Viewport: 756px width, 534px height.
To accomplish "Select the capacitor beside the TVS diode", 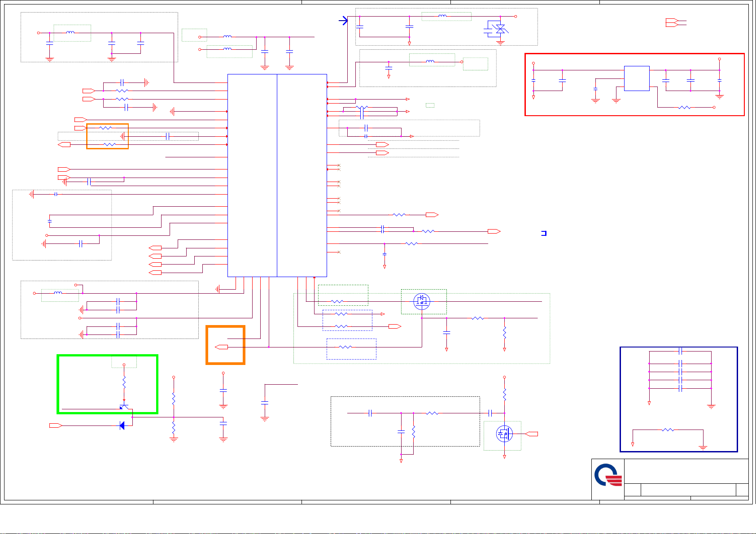I will (x=487, y=31).
